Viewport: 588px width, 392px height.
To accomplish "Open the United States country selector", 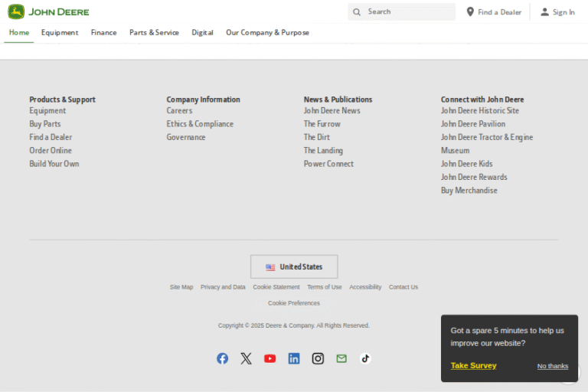I will (294, 266).
